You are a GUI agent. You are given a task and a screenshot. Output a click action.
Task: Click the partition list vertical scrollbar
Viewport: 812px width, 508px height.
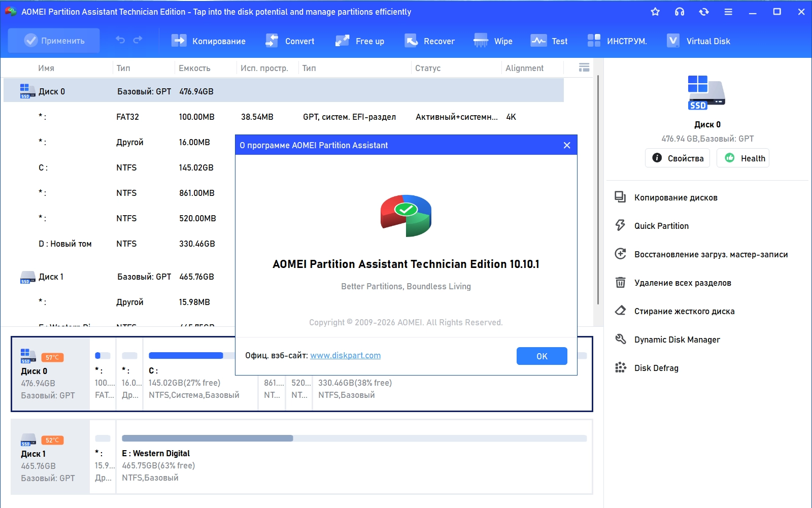[598, 190]
